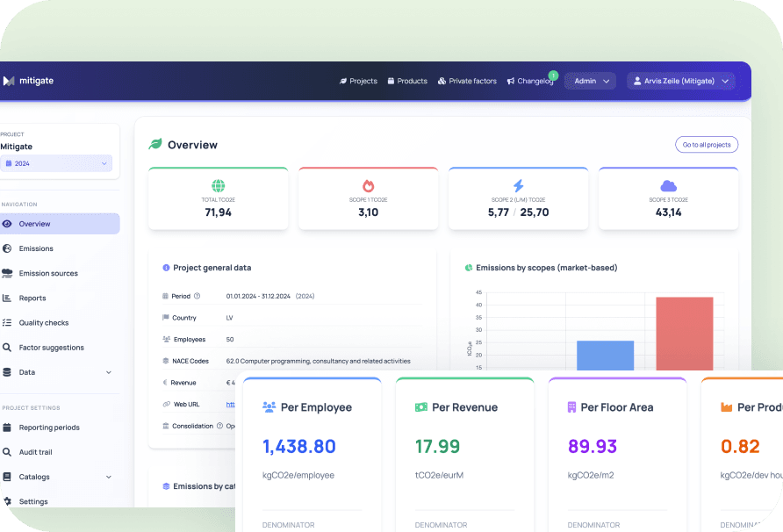Click the Mitigate logo icon
783x532 pixels.
click(9, 81)
